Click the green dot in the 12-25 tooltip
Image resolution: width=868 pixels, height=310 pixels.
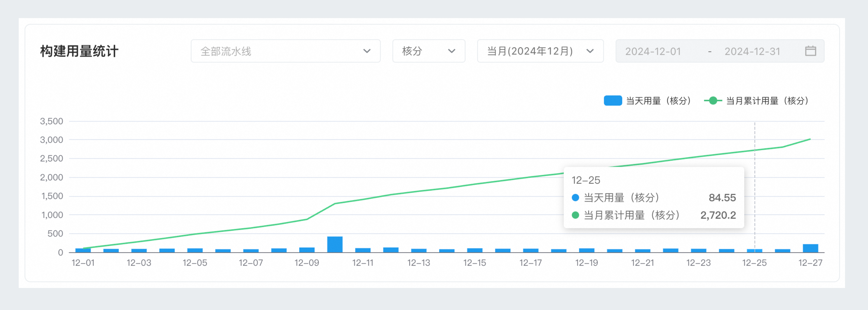tap(576, 215)
